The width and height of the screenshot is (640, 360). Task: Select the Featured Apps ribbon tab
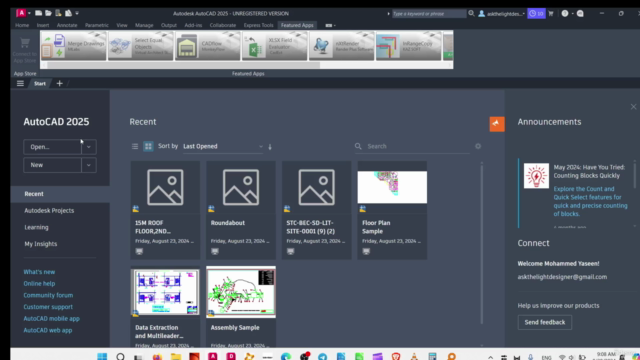[297, 25]
